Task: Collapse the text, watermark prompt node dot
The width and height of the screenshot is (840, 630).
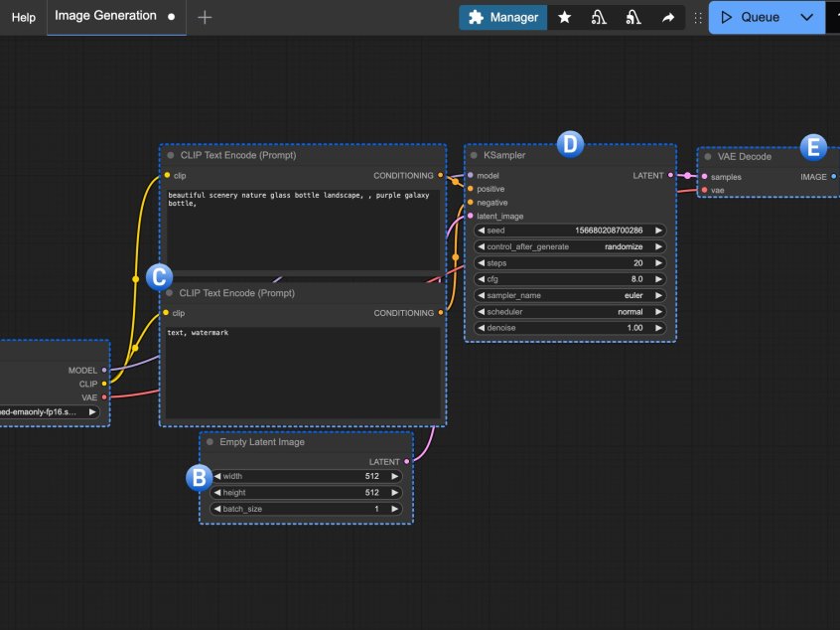Action: point(169,293)
